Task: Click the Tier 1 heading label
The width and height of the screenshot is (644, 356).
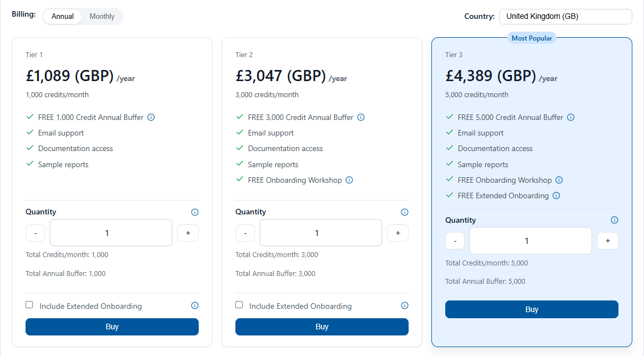Action: [x=34, y=54]
